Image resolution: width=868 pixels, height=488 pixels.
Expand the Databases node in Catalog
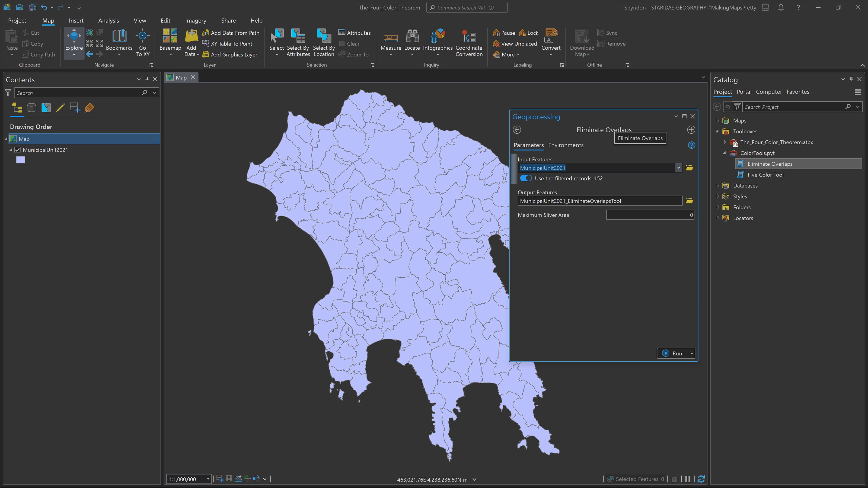[x=717, y=185]
